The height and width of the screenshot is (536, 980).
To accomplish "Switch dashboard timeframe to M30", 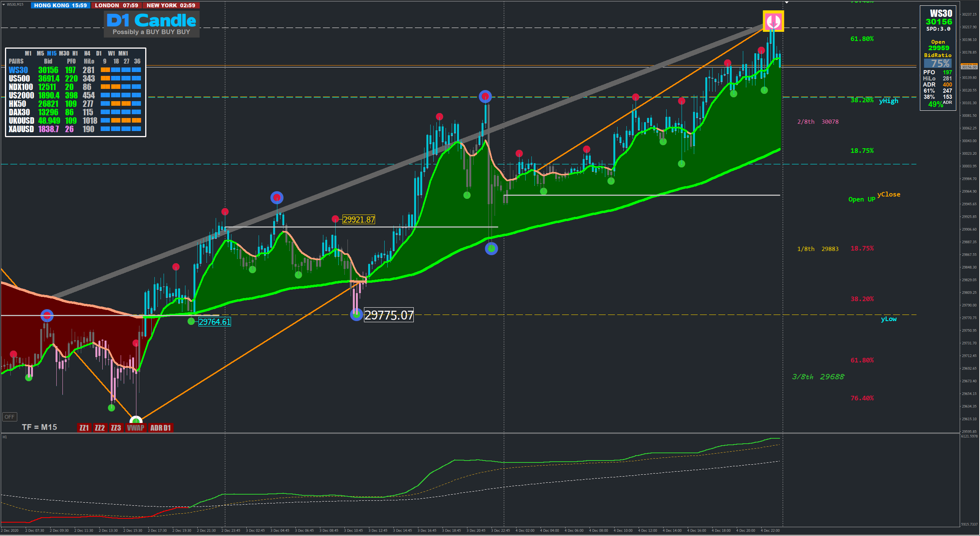I will coord(64,53).
